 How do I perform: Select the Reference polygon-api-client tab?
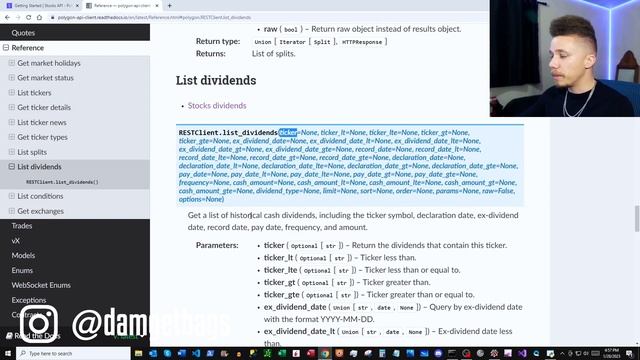click(122, 6)
